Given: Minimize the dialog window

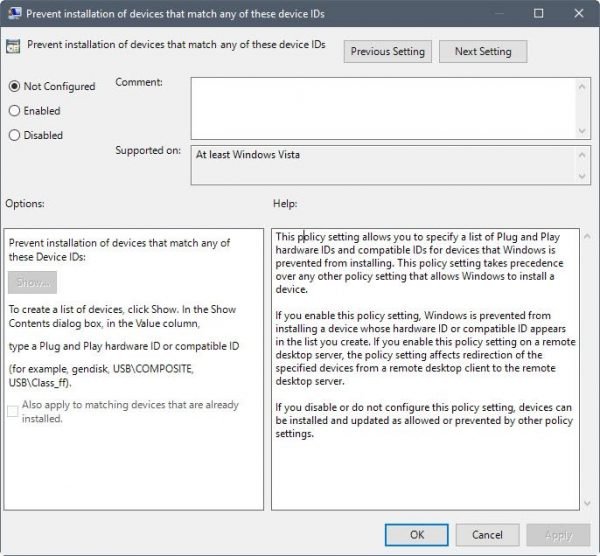Looking at the screenshot, I should click(499, 13).
